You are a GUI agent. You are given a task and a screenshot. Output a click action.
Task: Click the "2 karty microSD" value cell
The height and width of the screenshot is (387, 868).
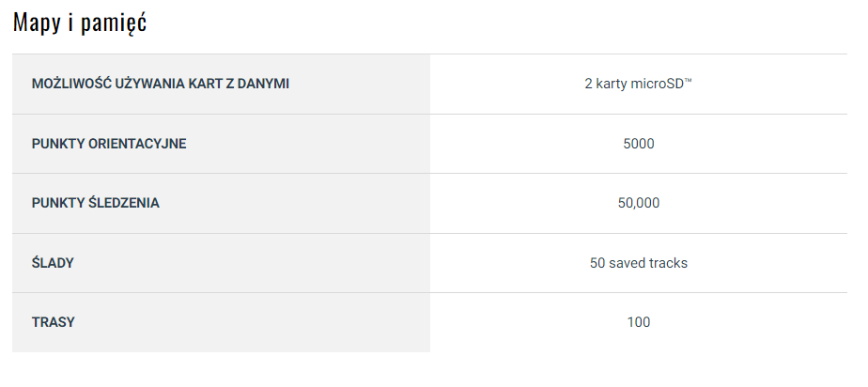(x=638, y=84)
